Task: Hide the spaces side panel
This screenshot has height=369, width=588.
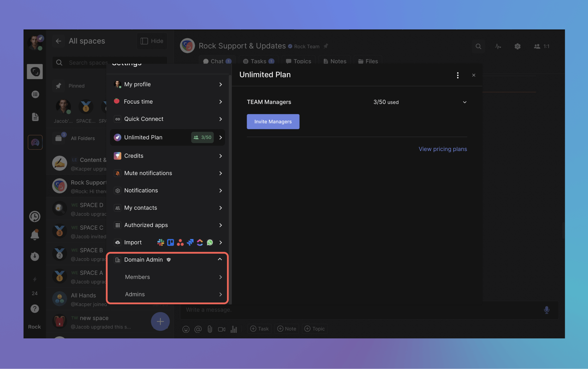Action: click(x=152, y=41)
